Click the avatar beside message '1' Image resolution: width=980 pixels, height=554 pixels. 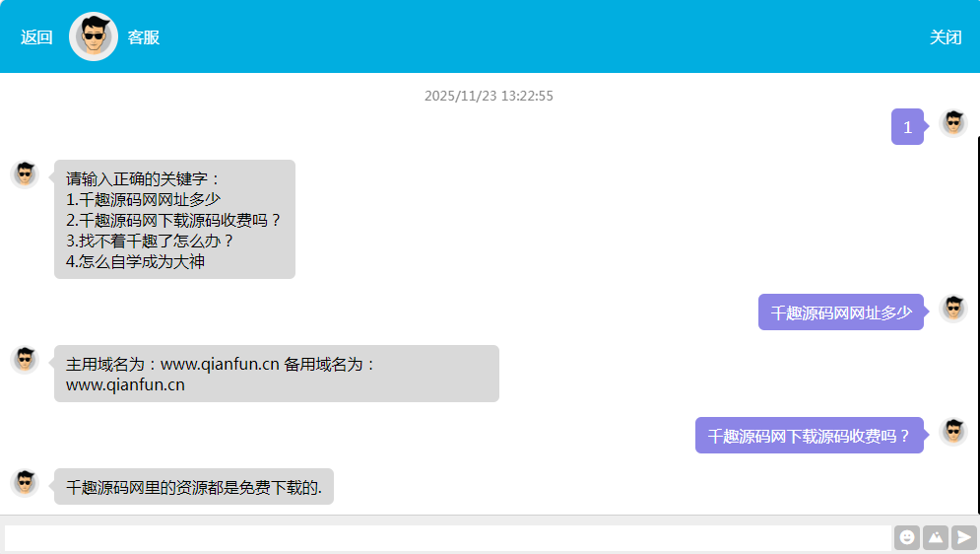tap(953, 122)
